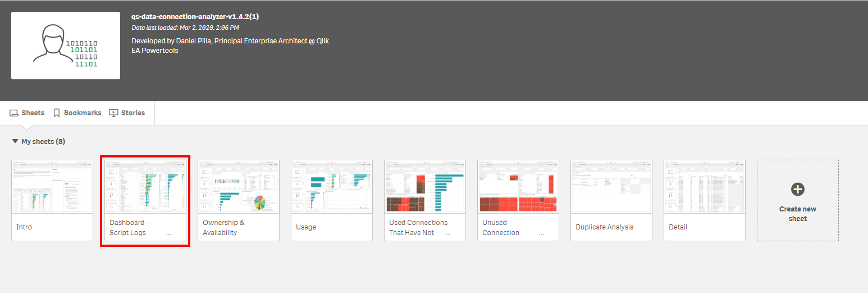The height and width of the screenshot is (293, 868).
Task: Click the plus icon for new sheet
Action: pyautogui.click(x=797, y=190)
